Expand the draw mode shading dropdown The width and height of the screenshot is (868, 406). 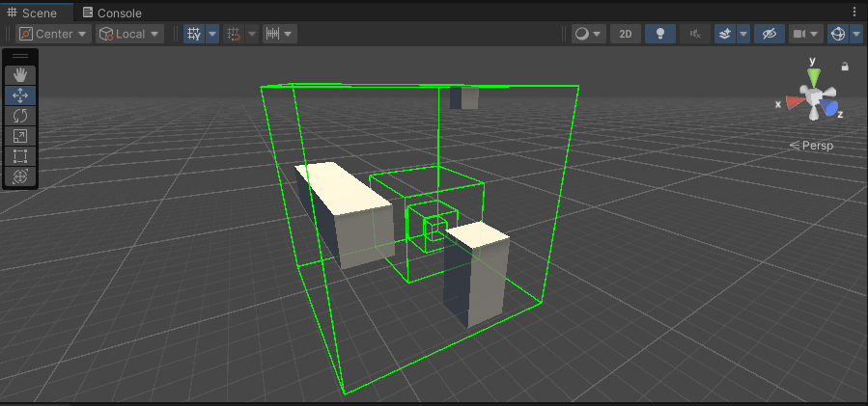tap(587, 34)
